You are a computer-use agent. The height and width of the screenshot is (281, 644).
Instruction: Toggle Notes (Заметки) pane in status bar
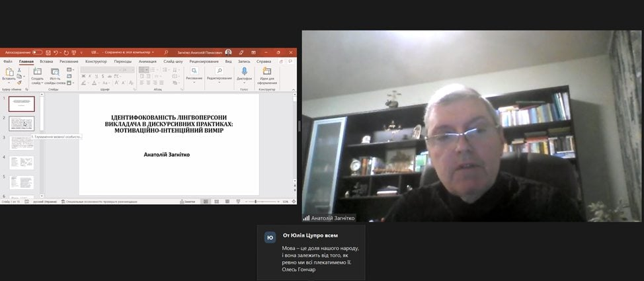click(x=188, y=202)
